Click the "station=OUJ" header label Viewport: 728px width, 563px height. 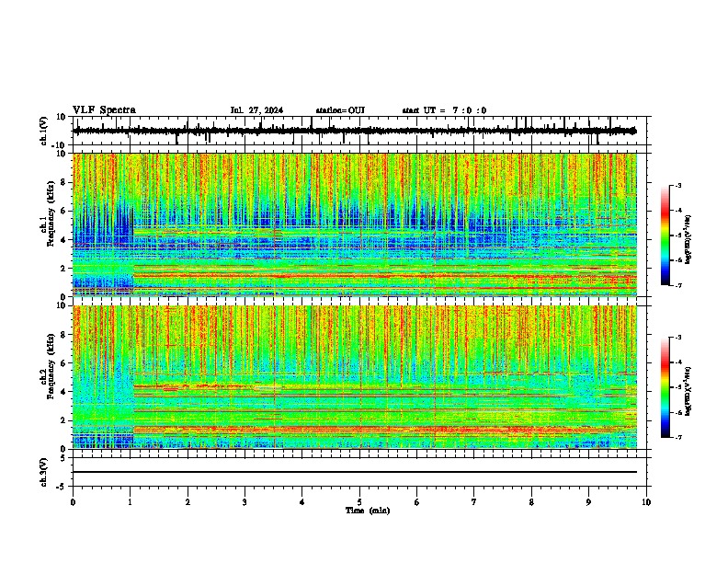340,110
